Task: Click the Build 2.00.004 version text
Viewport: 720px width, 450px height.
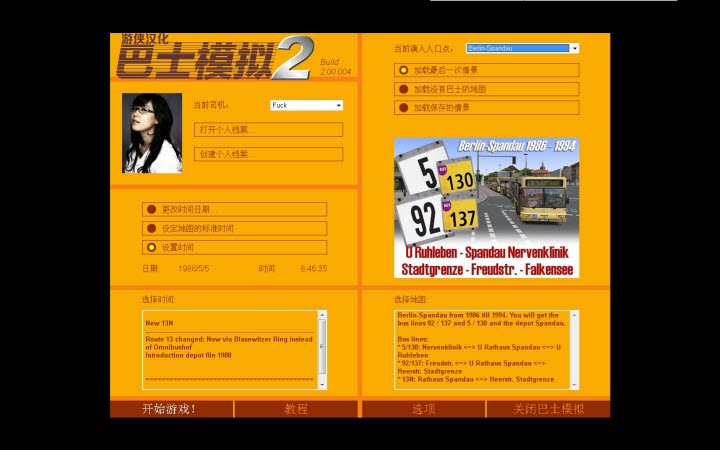Action: click(336, 67)
